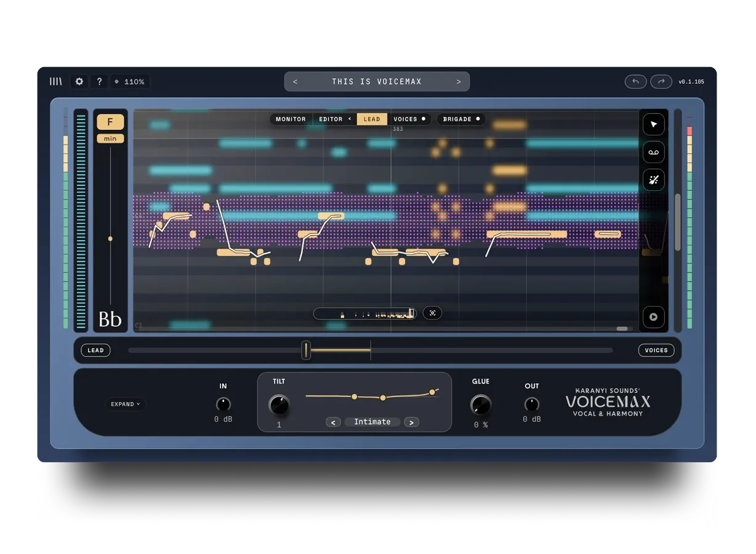Click the focus target icon beside the minimap

tap(432, 313)
